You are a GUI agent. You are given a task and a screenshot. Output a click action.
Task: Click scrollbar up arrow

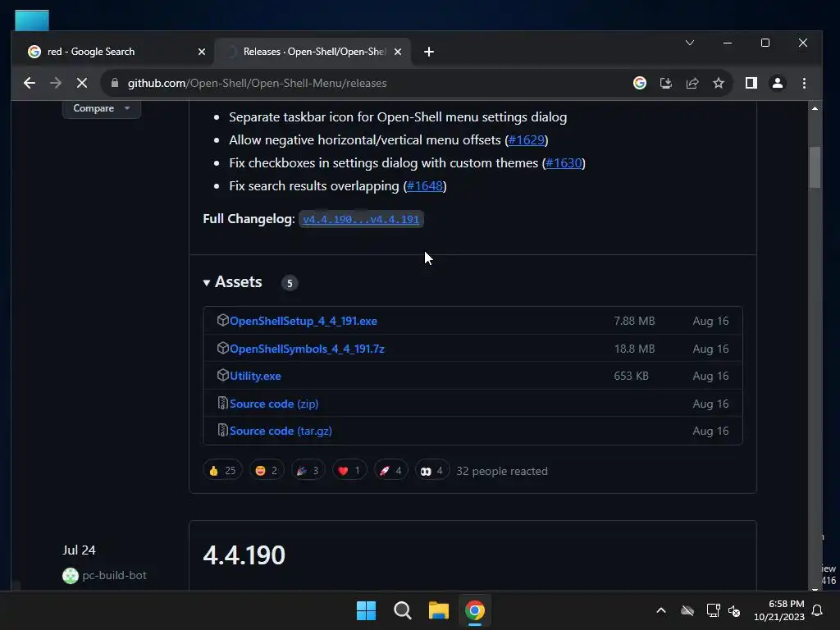pos(815,108)
